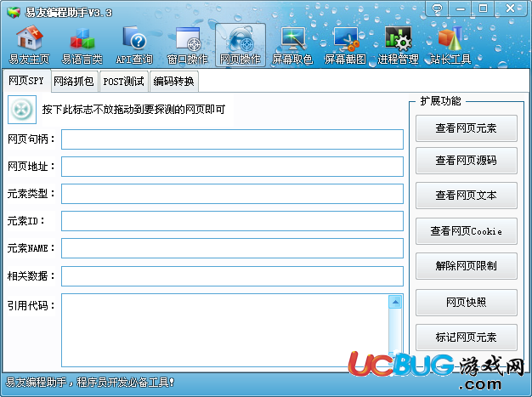Focus the 网页地址 input field
The width and height of the screenshot is (532, 397).
tap(232, 167)
